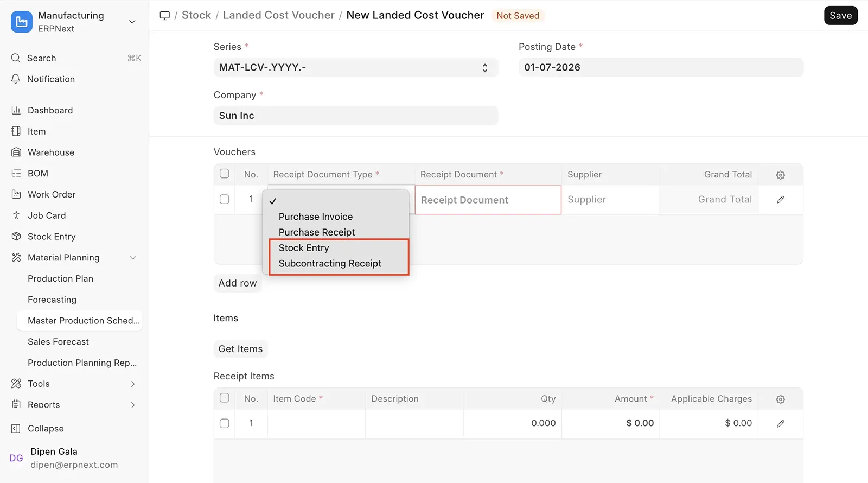The width and height of the screenshot is (868, 483).
Task: Choose Purchase Invoice option in dropdown
Action: 316,217
